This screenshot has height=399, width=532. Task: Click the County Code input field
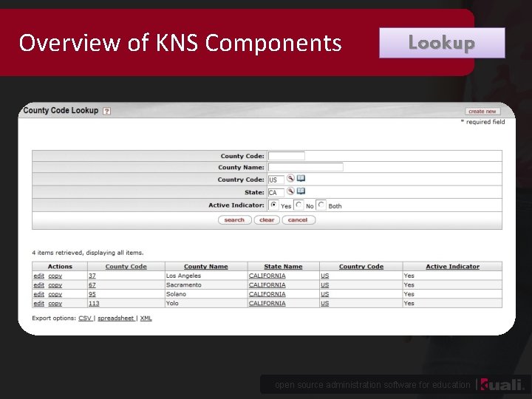287,156
